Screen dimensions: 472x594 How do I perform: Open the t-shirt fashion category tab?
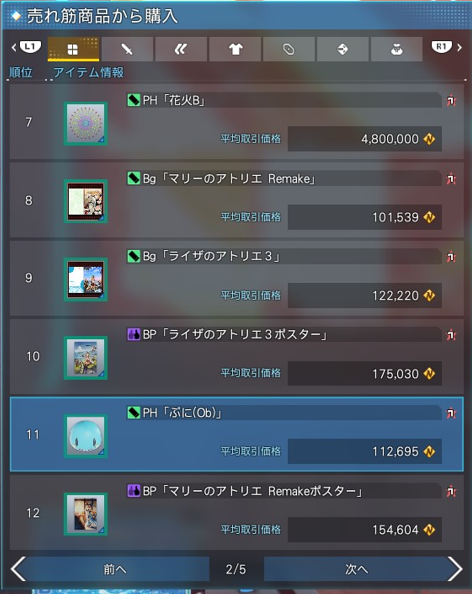click(x=235, y=49)
